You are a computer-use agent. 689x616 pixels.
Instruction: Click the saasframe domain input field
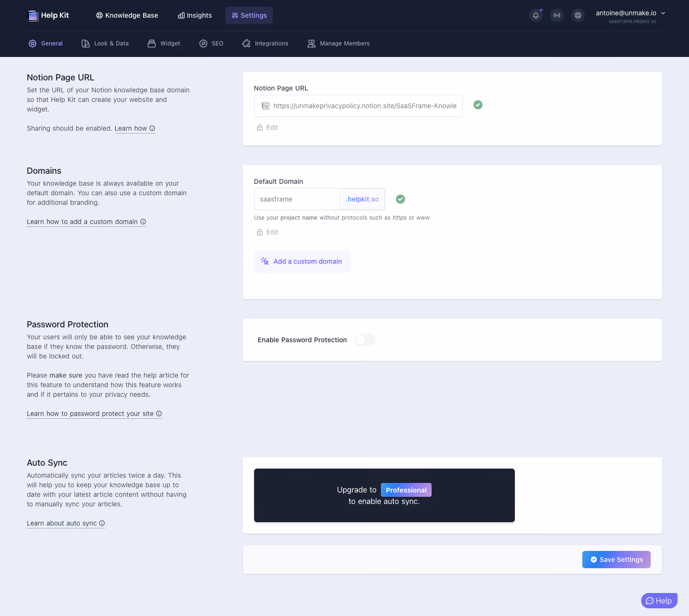point(297,199)
